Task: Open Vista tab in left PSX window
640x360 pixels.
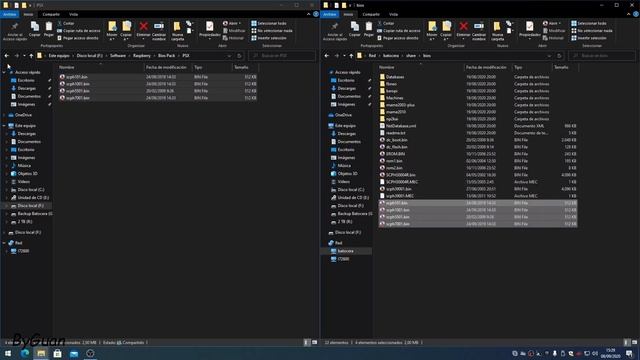Action: tap(73, 14)
